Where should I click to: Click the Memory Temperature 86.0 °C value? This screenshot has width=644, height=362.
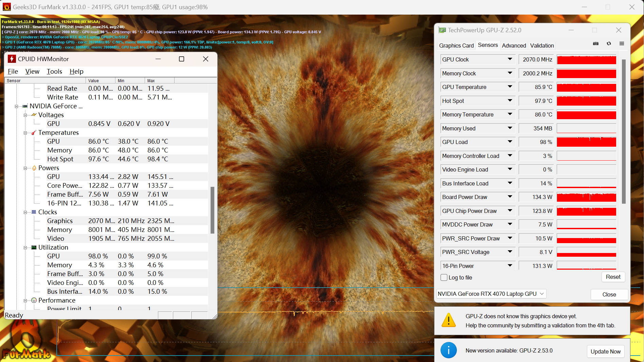(x=536, y=114)
